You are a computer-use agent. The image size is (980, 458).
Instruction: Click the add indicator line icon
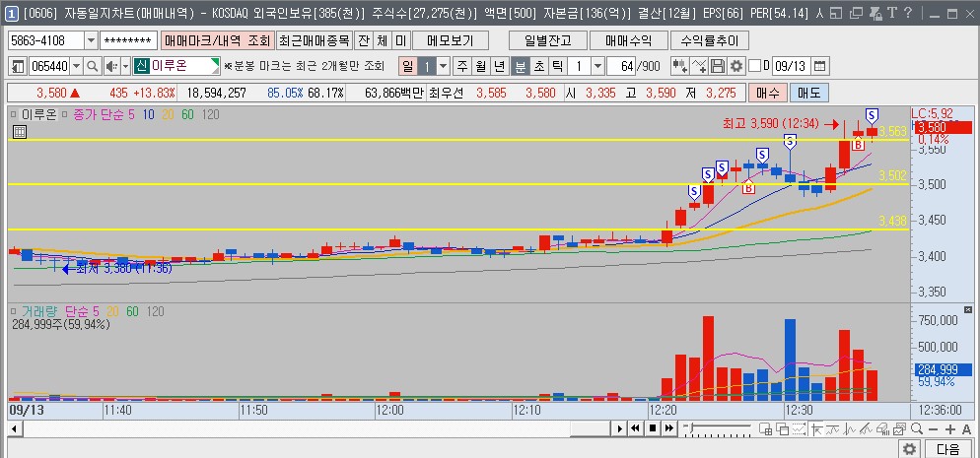(700, 66)
